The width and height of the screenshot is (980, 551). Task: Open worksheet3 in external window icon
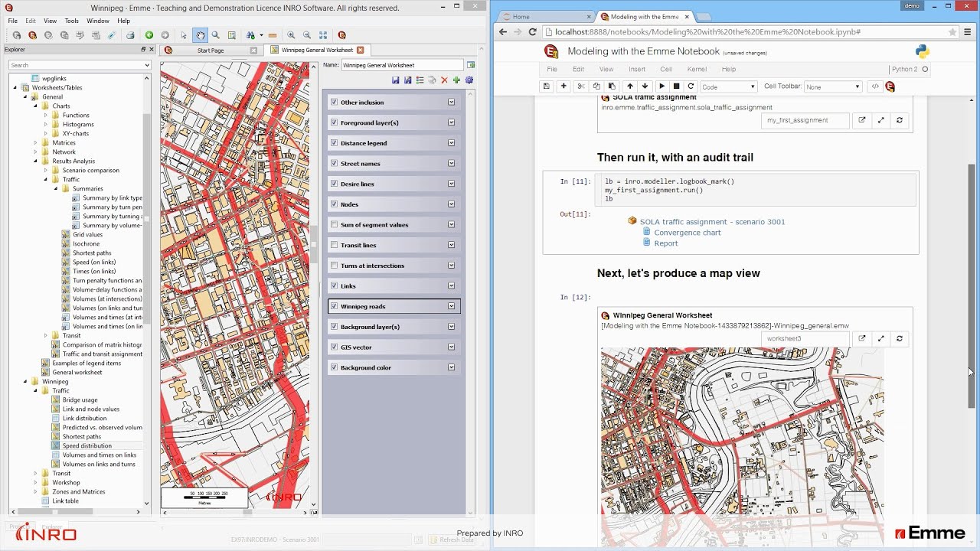(x=861, y=338)
